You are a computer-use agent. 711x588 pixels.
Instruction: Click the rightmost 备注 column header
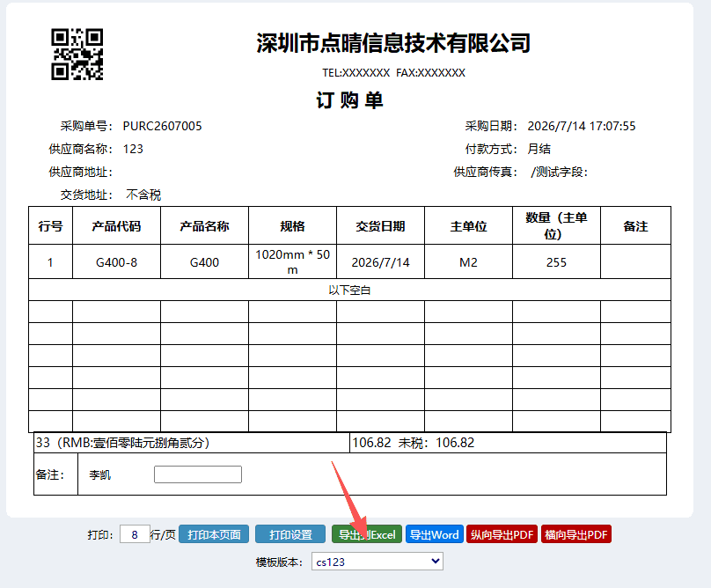coord(635,225)
